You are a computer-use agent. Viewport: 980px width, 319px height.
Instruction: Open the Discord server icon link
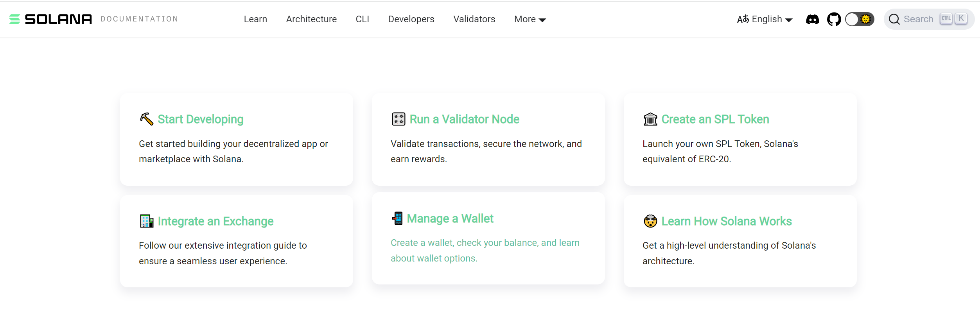812,19
